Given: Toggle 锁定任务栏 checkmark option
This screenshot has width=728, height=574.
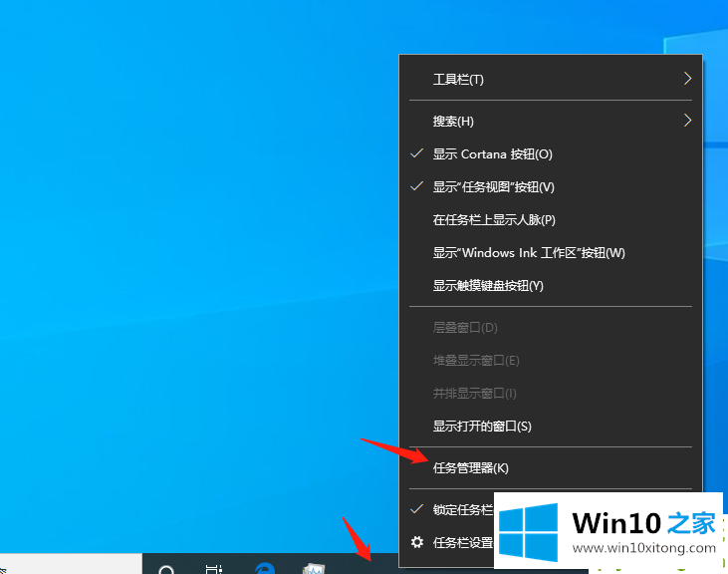Looking at the screenshot, I should coord(462,509).
